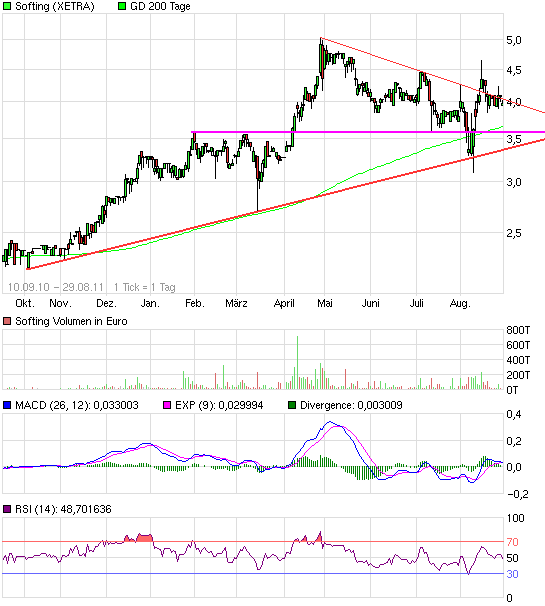This screenshot has width=545, height=606.
Task: Click the '1 Tick = 1 Tag' text
Action: [145, 287]
